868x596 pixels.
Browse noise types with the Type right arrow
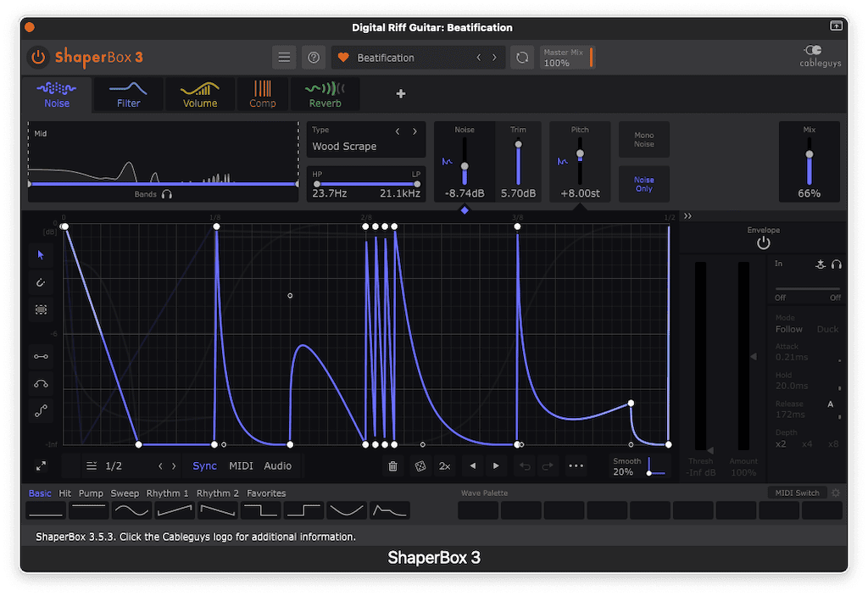(x=413, y=132)
